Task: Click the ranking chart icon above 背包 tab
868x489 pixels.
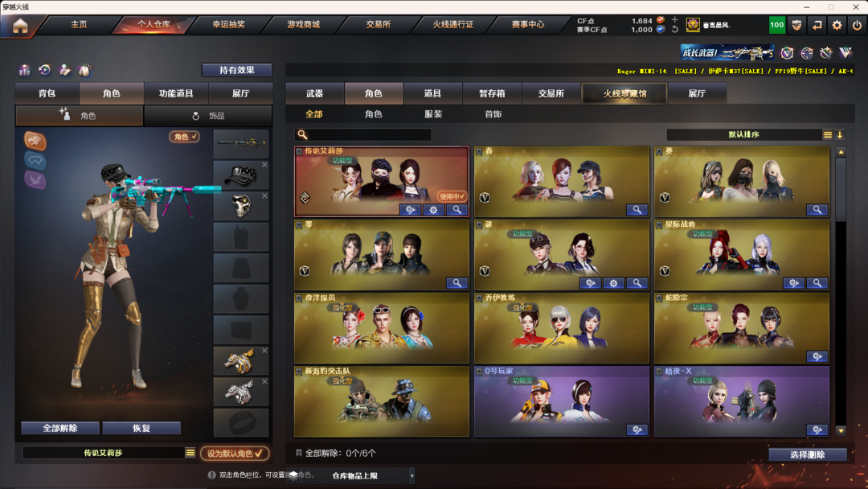Action: (x=24, y=70)
